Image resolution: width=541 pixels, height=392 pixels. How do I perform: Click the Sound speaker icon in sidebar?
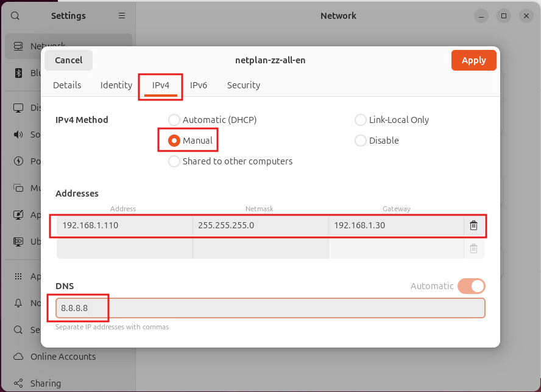tap(18, 135)
